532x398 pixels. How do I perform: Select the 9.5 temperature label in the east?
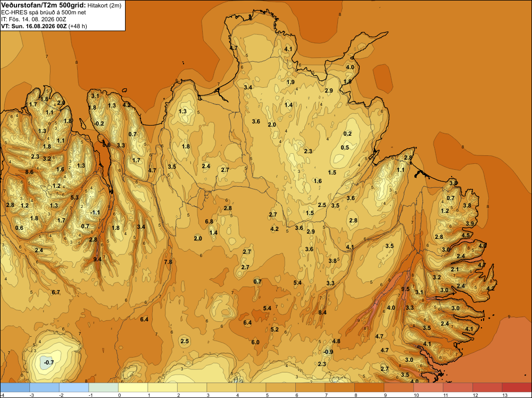tap(405, 289)
